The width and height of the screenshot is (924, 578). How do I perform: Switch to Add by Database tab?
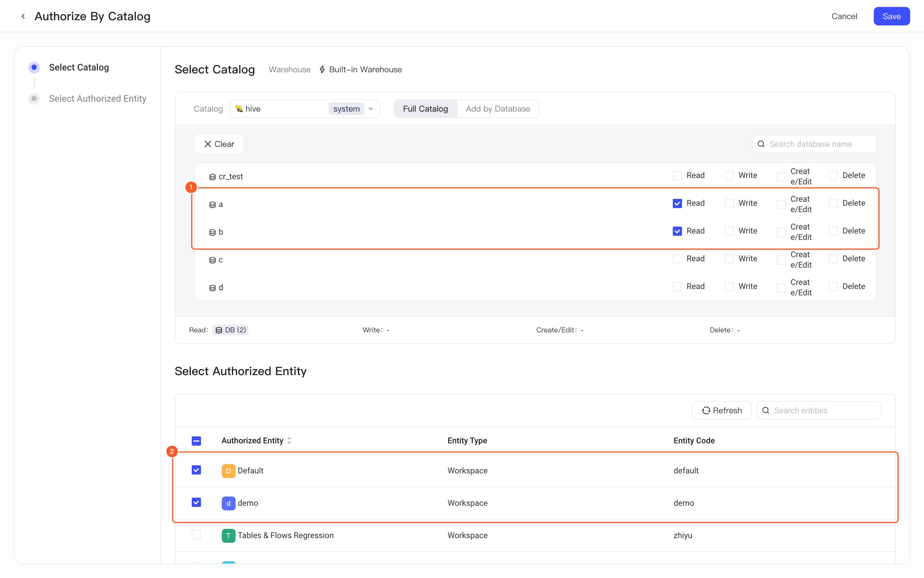click(498, 109)
